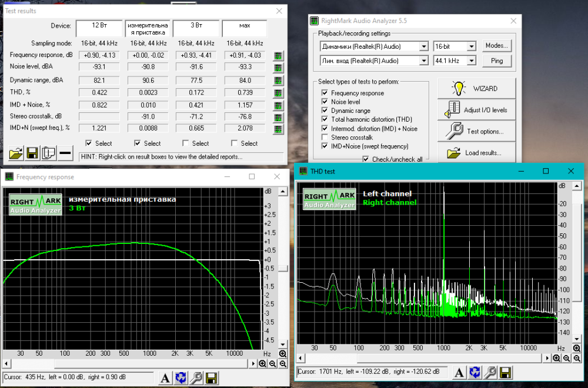Click Load results... button
588x388 pixels.
coord(476,153)
